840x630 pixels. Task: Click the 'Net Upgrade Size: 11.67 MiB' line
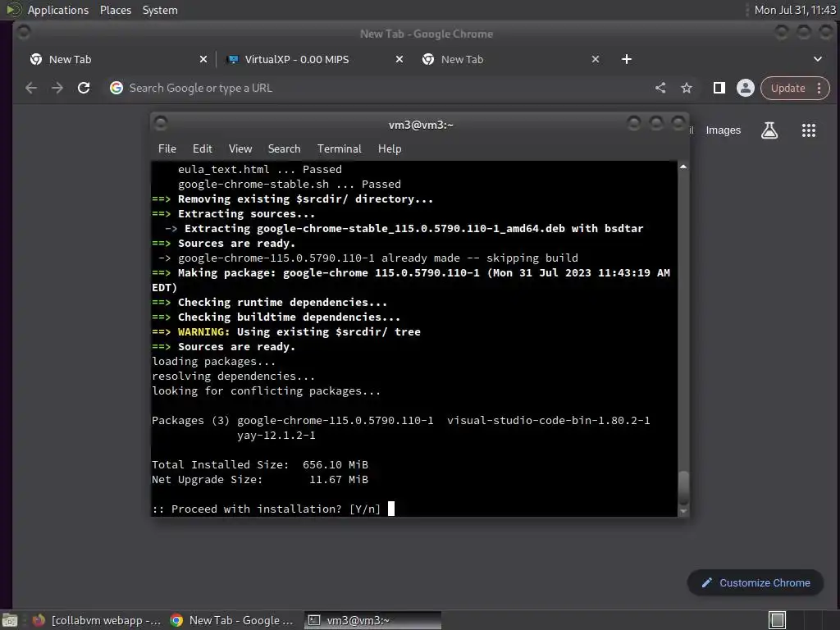[260, 479]
